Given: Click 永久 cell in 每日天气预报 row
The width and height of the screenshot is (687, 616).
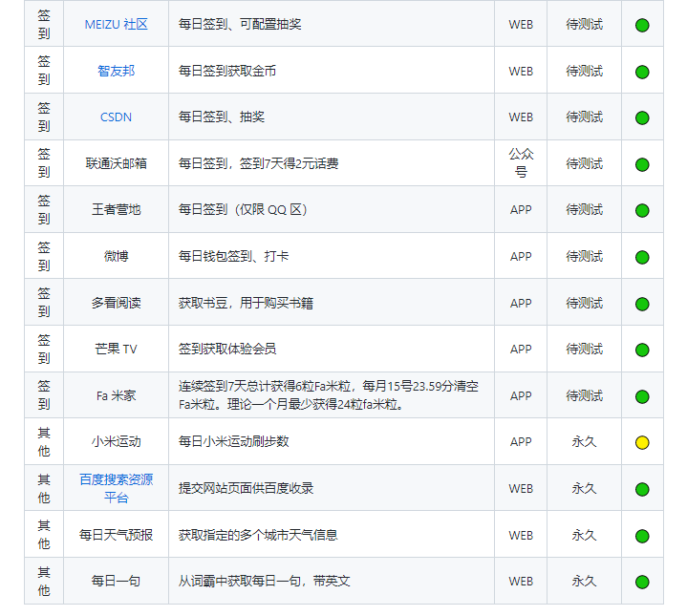Looking at the screenshot, I should click(x=584, y=535).
